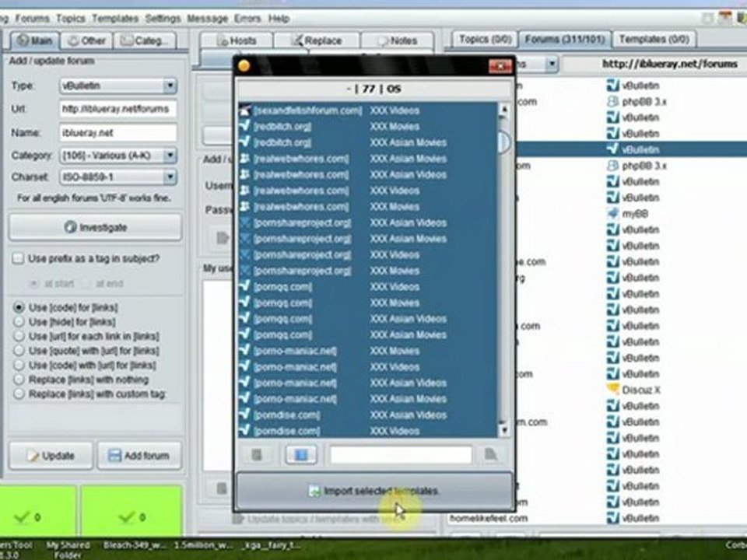Image resolution: width=747 pixels, height=560 pixels.
Task: Open the Message menu
Action: click(207, 19)
